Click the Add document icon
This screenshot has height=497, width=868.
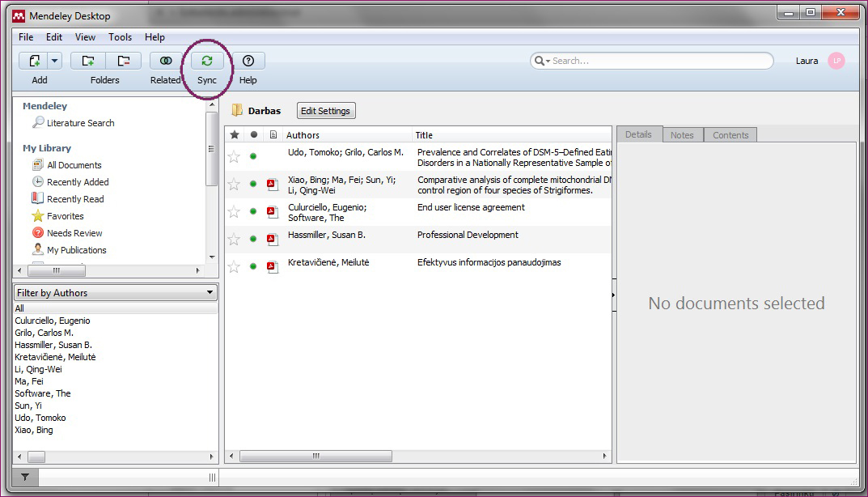pos(34,61)
